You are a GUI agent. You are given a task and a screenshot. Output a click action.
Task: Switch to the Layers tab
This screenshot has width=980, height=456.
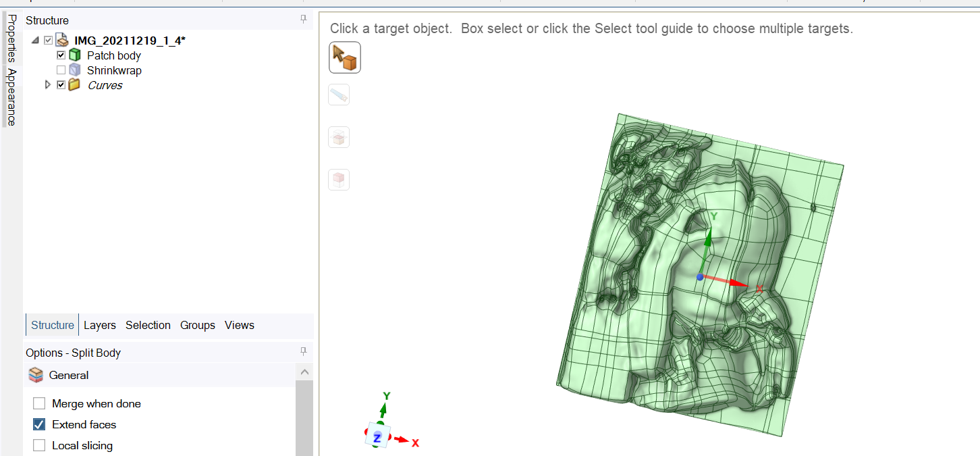(100, 325)
